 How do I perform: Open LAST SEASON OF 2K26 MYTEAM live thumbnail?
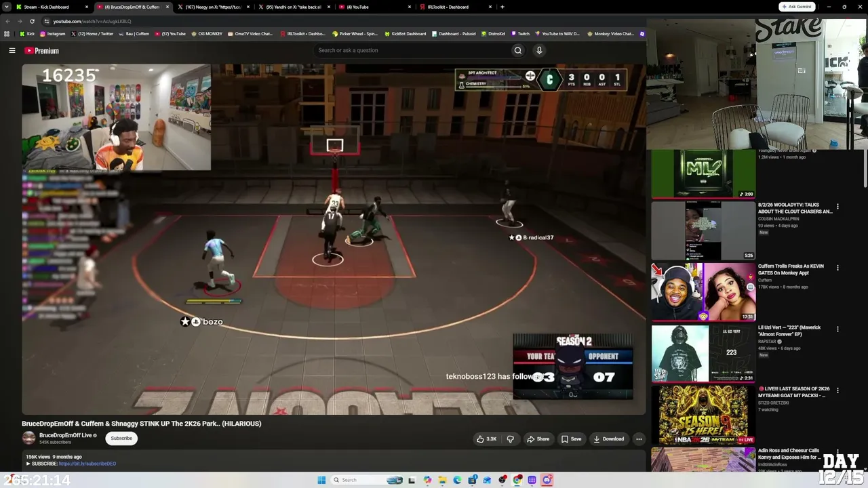(x=703, y=415)
